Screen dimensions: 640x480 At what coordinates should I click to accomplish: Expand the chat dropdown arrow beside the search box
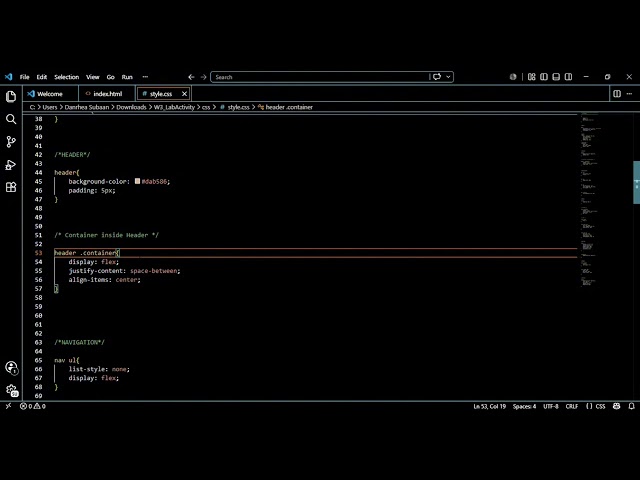448,77
